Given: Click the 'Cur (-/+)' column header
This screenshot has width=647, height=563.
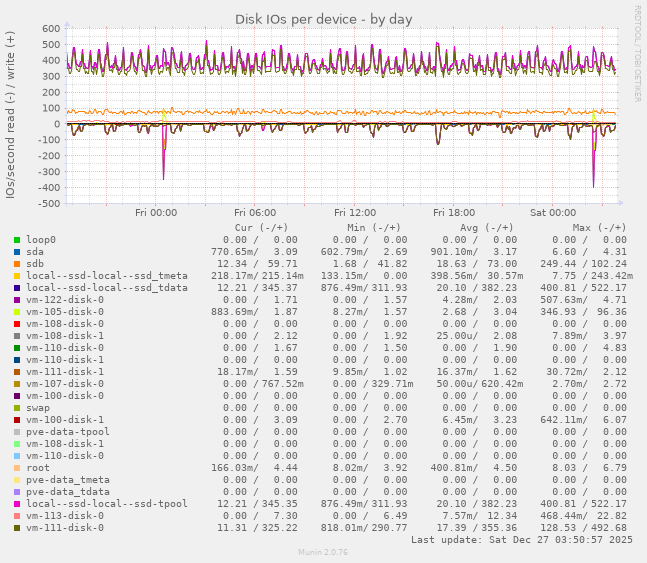Looking at the screenshot, I should pos(261,228).
